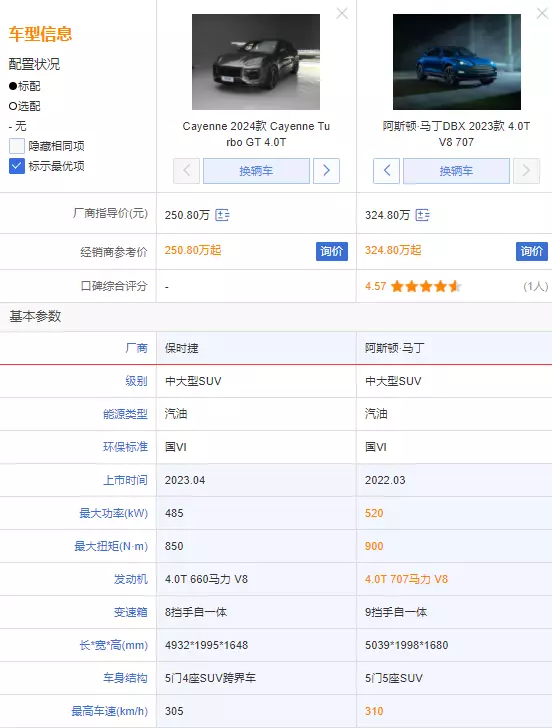
Task: Click the 250.80万起 dealer price link
Action: pyautogui.click(x=193, y=250)
